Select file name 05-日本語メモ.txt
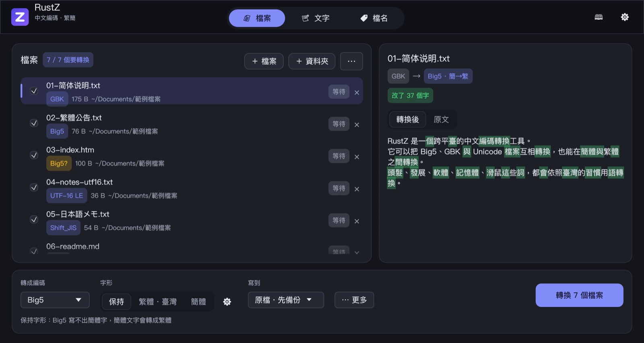Viewport: 644px width, 343px height. (78, 215)
